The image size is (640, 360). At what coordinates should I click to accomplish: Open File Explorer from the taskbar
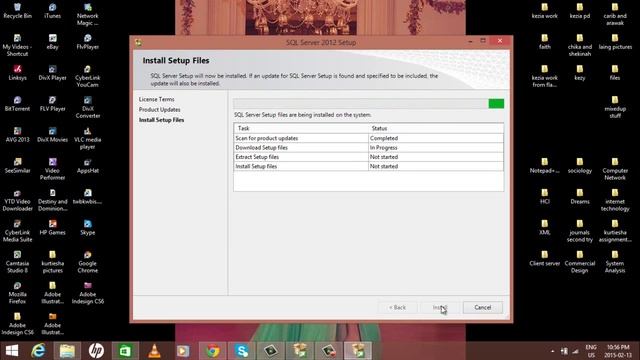67,351
